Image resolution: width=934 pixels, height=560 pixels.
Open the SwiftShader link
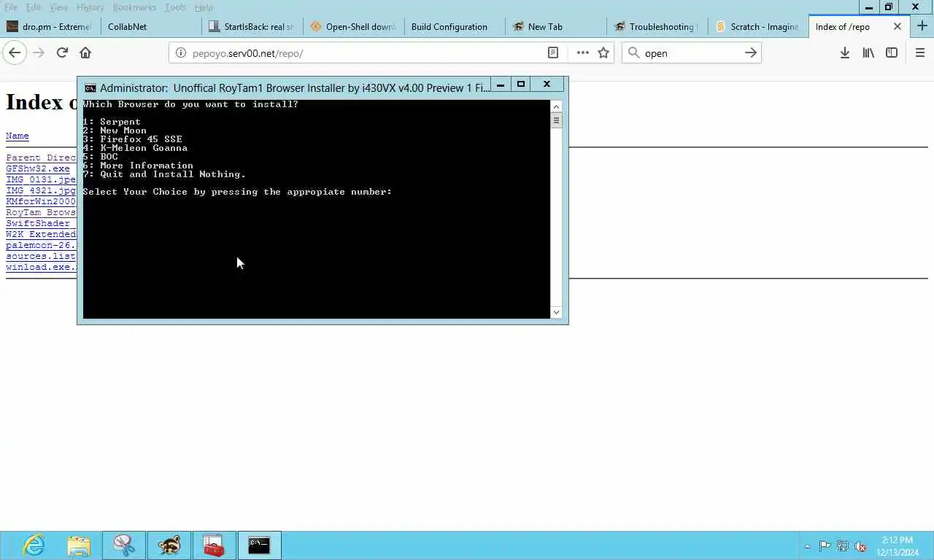(38, 223)
